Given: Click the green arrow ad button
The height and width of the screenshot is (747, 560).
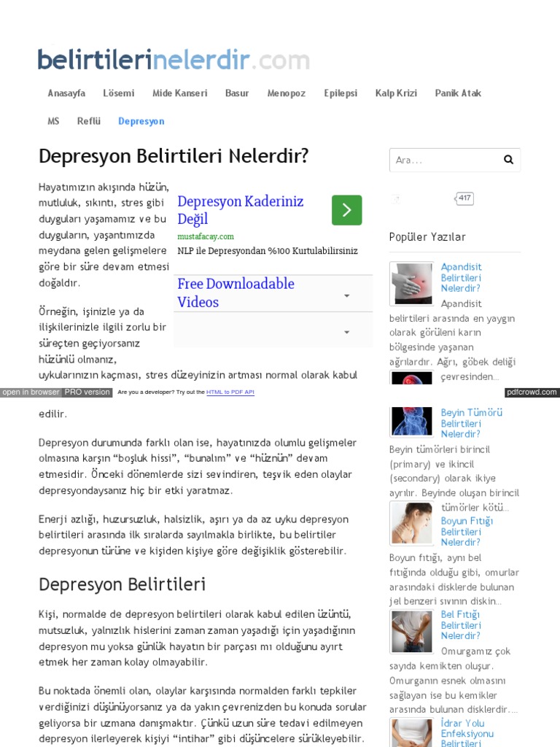Looking at the screenshot, I should 346,209.
